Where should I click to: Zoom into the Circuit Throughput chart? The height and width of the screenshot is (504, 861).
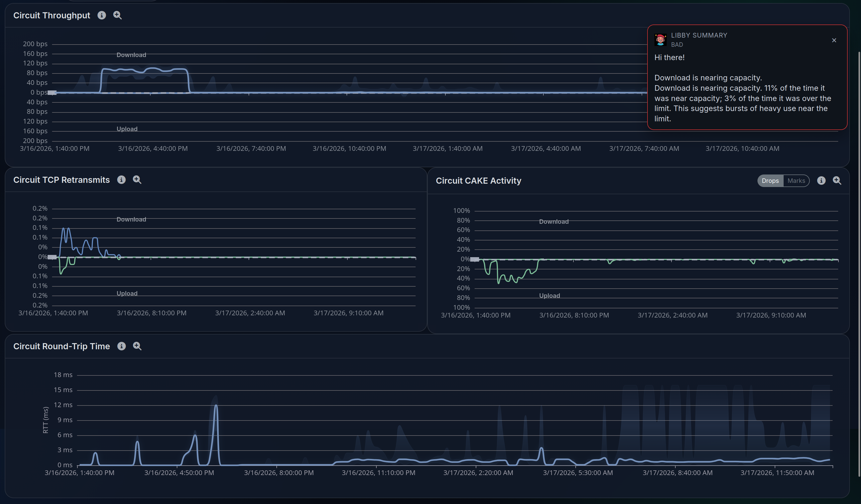click(117, 15)
